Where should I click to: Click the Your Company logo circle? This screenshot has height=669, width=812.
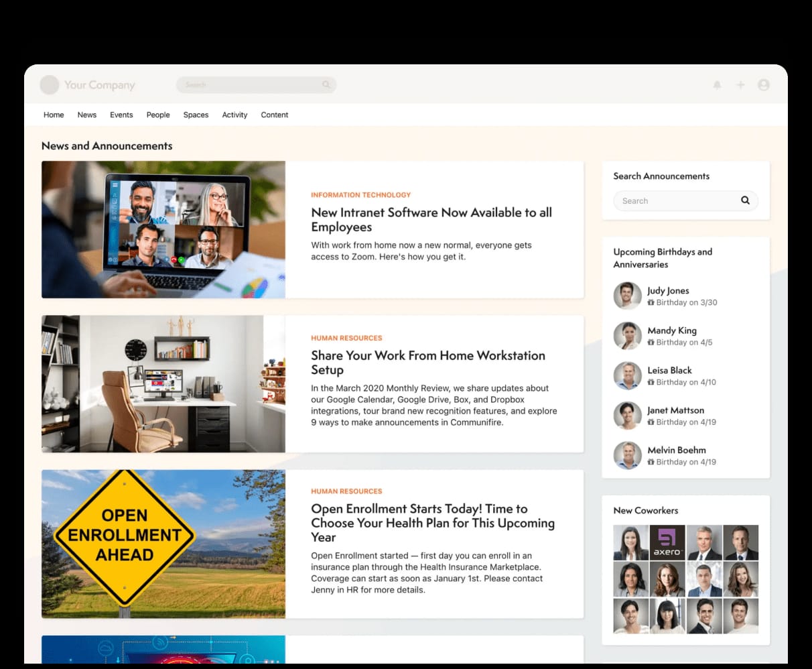(50, 85)
